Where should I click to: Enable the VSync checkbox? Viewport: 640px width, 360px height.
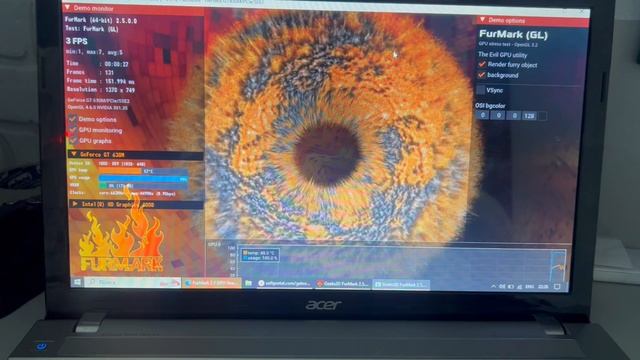481,90
